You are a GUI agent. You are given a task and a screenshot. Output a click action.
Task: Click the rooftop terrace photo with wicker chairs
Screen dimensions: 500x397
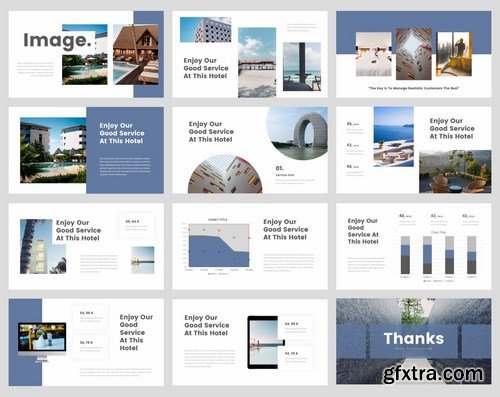pyautogui.click(x=455, y=171)
